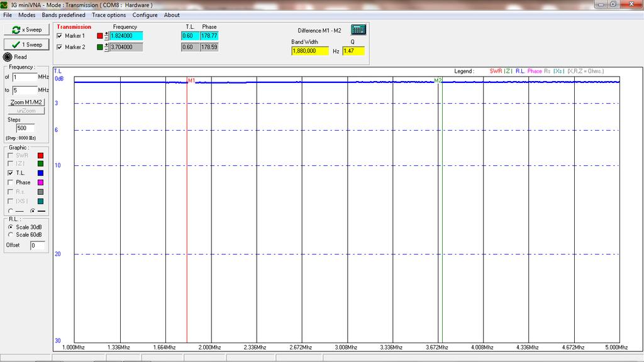Image resolution: width=644 pixels, height=362 pixels.
Task: Click the green |Z| color swatch
Action: click(x=41, y=164)
